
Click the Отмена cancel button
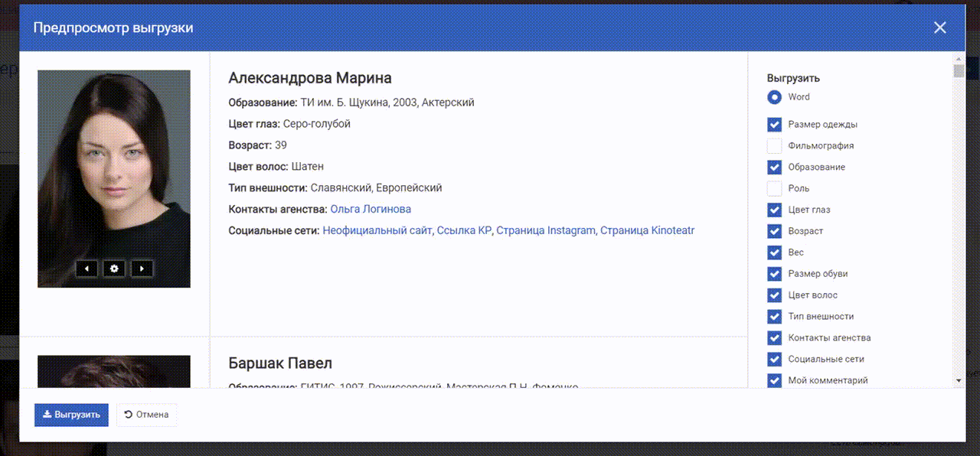tap(146, 415)
